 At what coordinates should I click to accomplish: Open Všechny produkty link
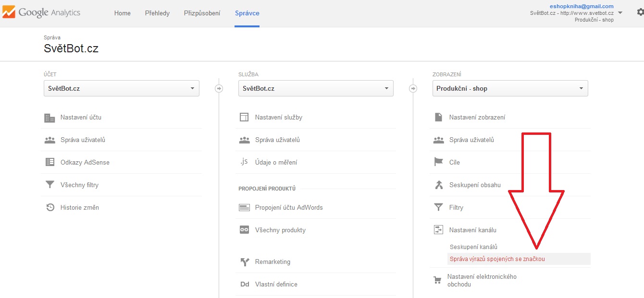(280, 230)
